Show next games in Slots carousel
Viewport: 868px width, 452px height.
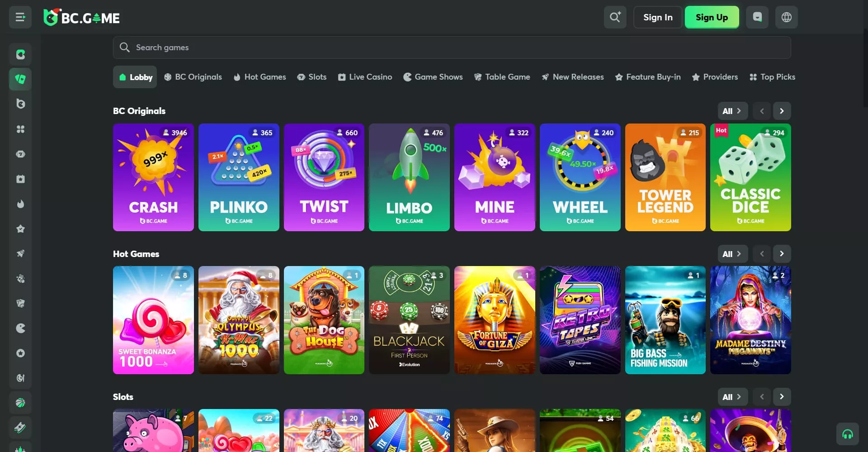[782, 397]
